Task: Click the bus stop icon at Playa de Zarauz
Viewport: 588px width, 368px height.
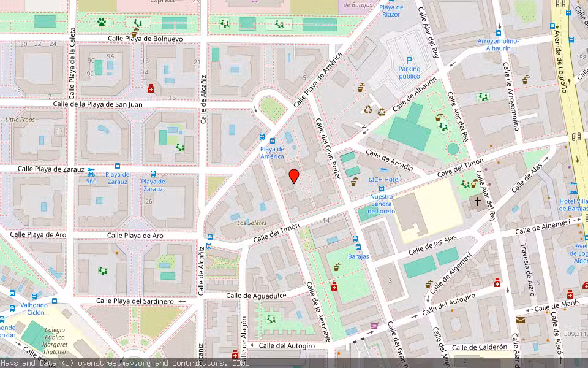Action: [x=118, y=166]
